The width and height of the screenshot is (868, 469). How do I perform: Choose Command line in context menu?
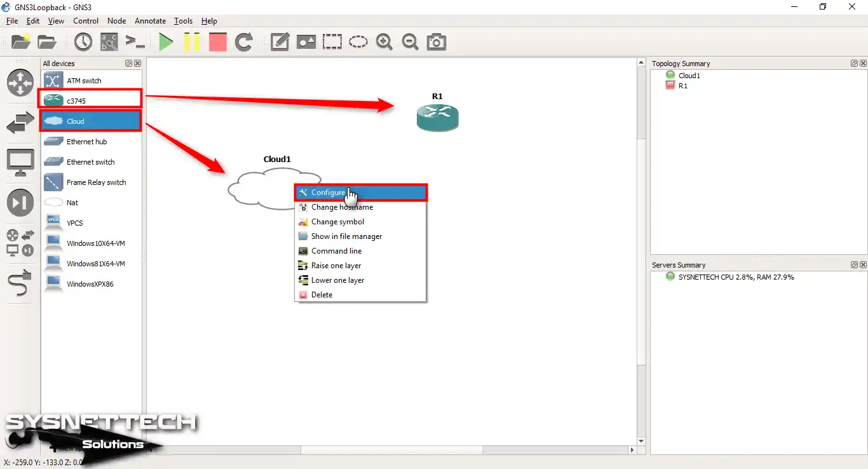360,251
